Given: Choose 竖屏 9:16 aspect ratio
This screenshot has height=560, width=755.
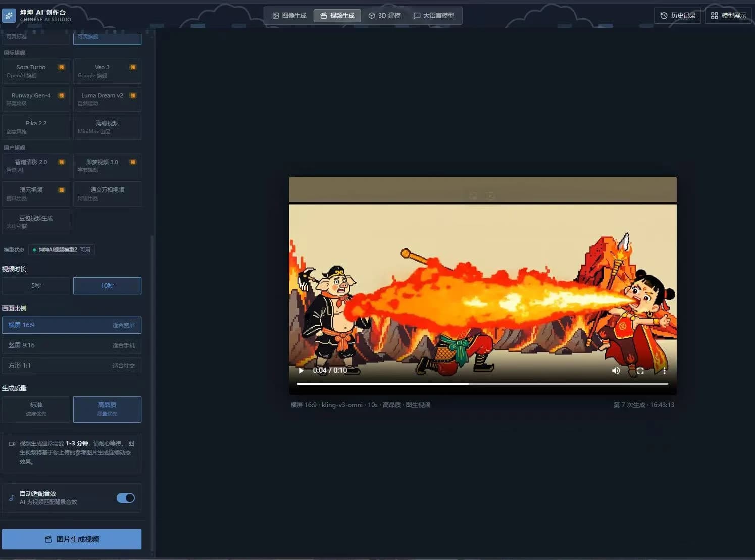Looking at the screenshot, I should pos(72,345).
